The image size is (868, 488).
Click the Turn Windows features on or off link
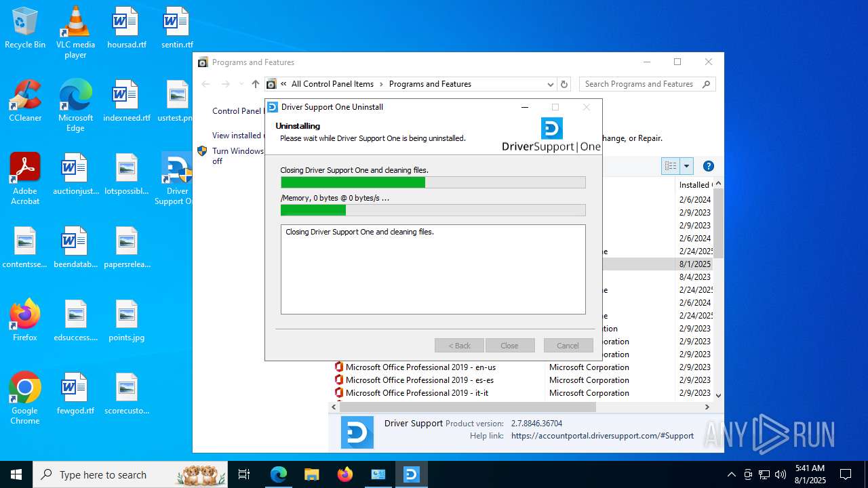point(238,156)
